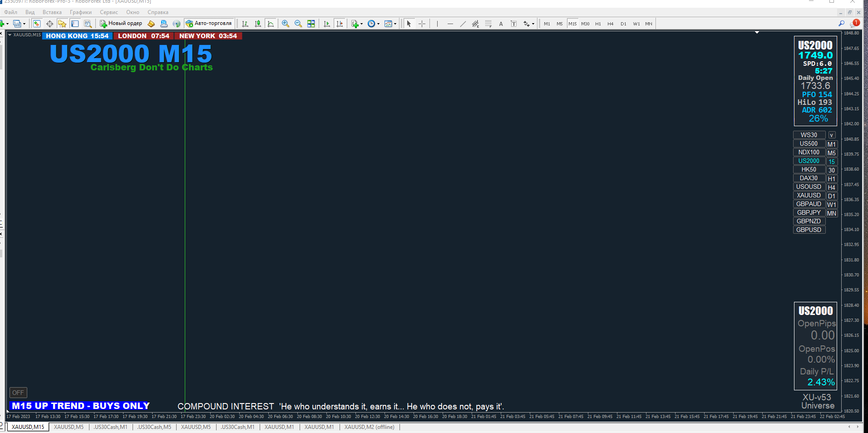Screen dimensions: 868x433
Task: Show the Terminal panel icon
Action: point(75,24)
